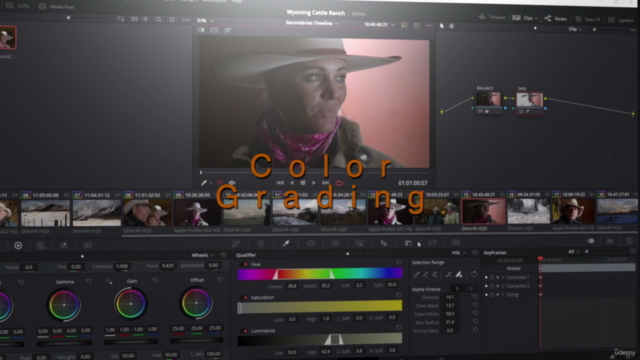Screen dimensions: 640x360
Task: Click the viewer play button
Action: point(313,183)
